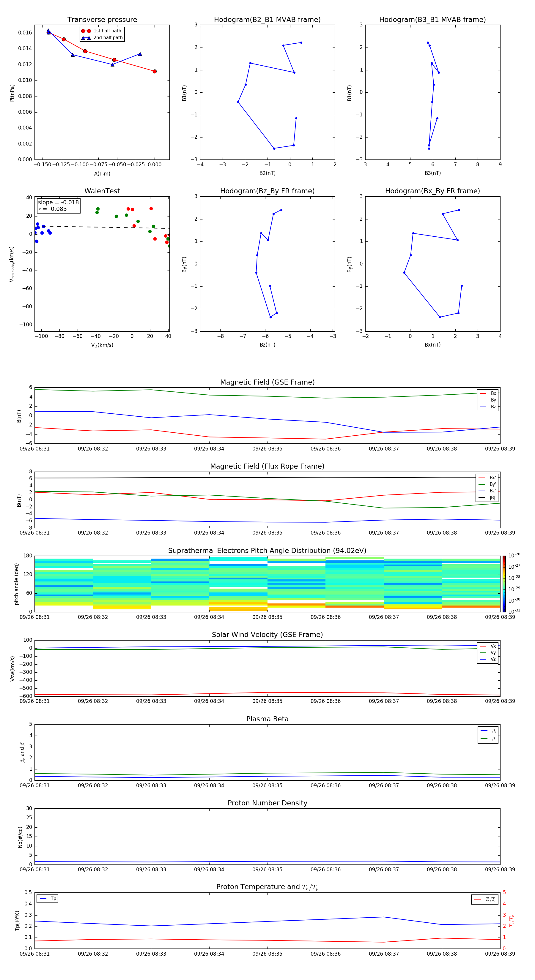Click the "10^-26" colorbar tick label
This screenshot has height=980, width=535.
514,555
